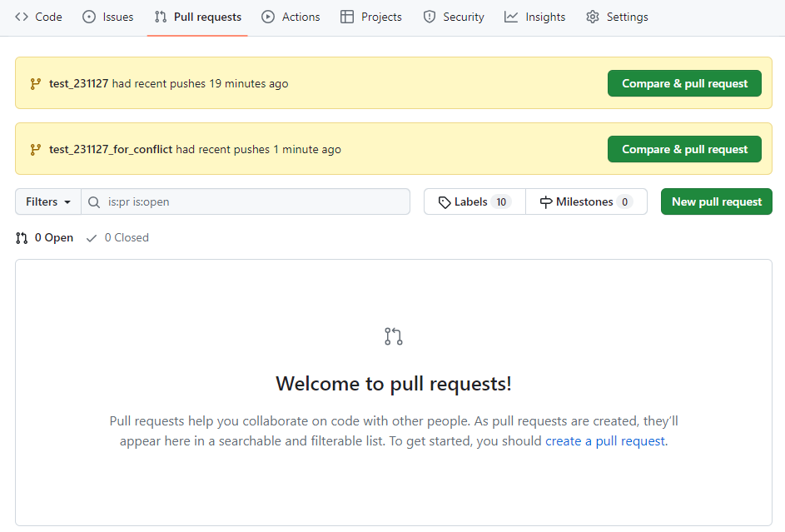Click branch icon beside test_231127 push notice
Image resolution: width=785 pixels, height=532 pixels.
(x=36, y=83)
